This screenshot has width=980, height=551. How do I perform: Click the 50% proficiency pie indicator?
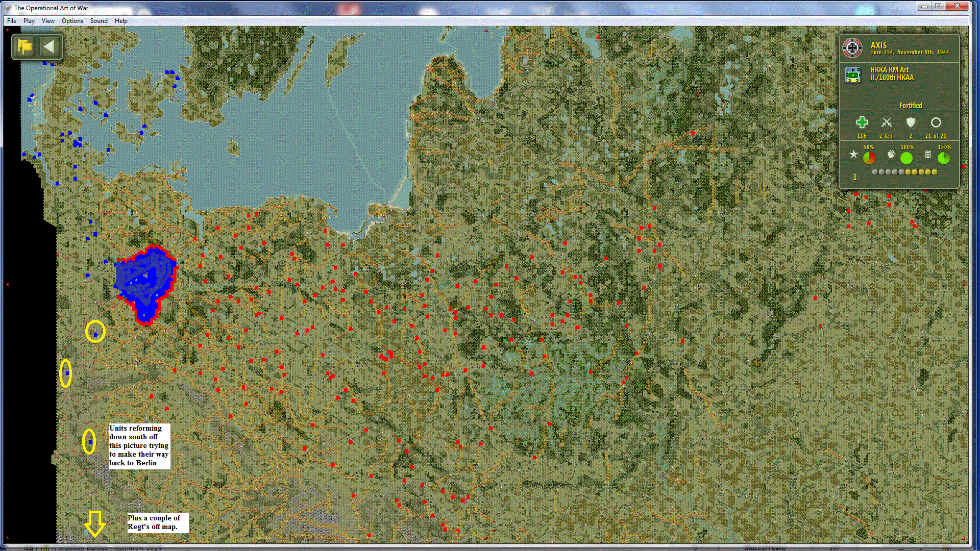click(x=869, y=158)
